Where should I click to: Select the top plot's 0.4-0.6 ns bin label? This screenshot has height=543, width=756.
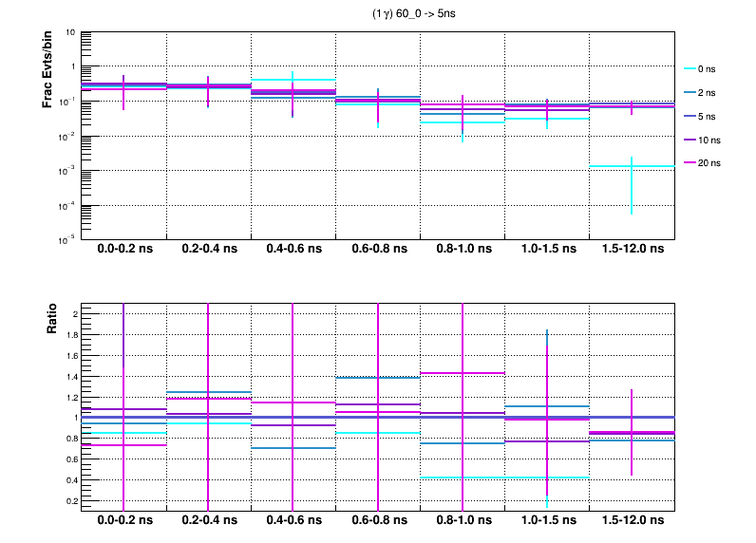coord(293,250)
